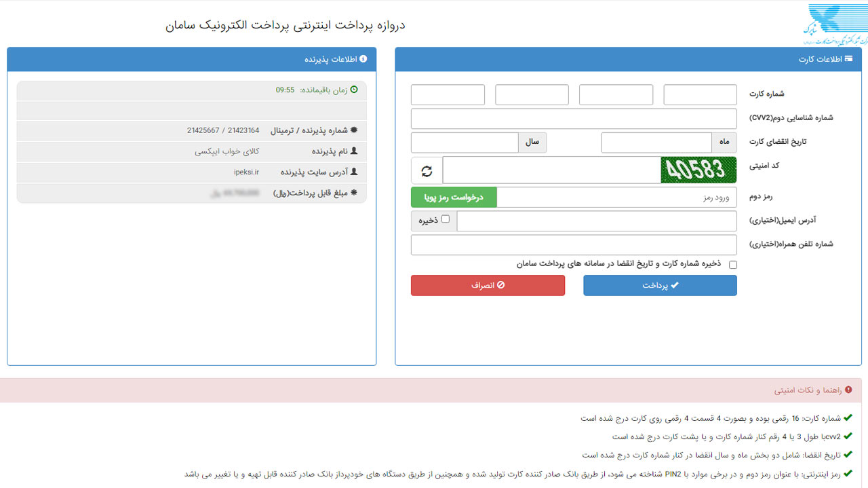This screenshot has height=488, width=868.
Task: Click the راهنما و نکات امنیتی heading
Action: (x=808, y=391)
